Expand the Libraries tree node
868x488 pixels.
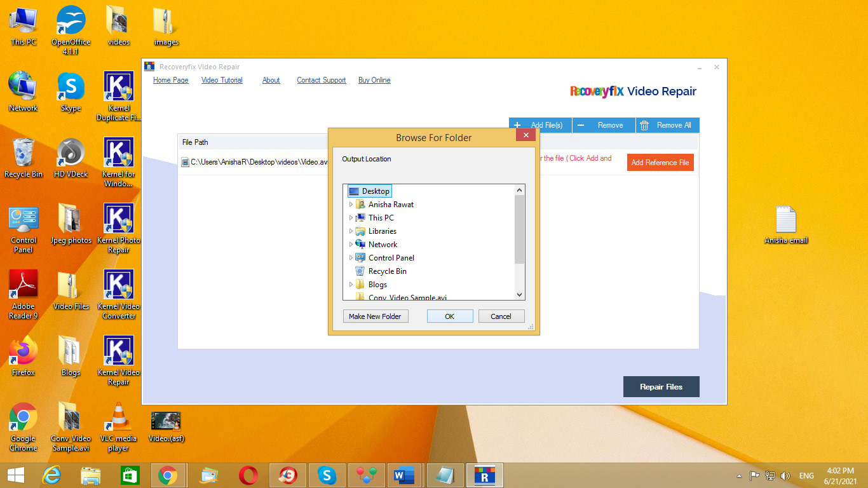tap(351, 231)
